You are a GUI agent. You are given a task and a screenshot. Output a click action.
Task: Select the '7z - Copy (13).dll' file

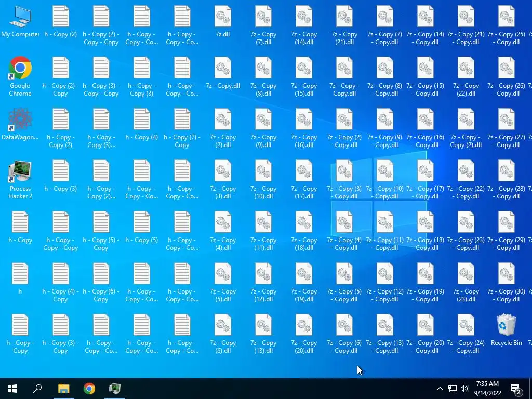263,334
